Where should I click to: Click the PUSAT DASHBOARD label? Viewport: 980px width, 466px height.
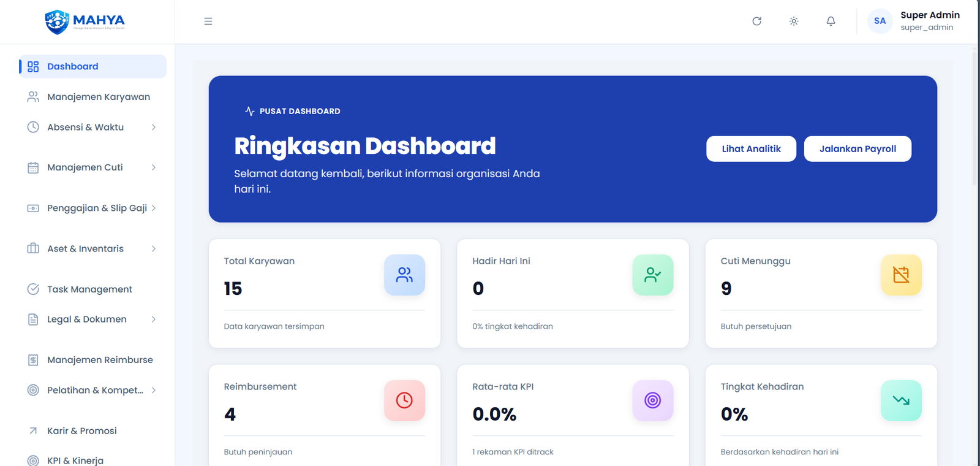pos(300,111)
